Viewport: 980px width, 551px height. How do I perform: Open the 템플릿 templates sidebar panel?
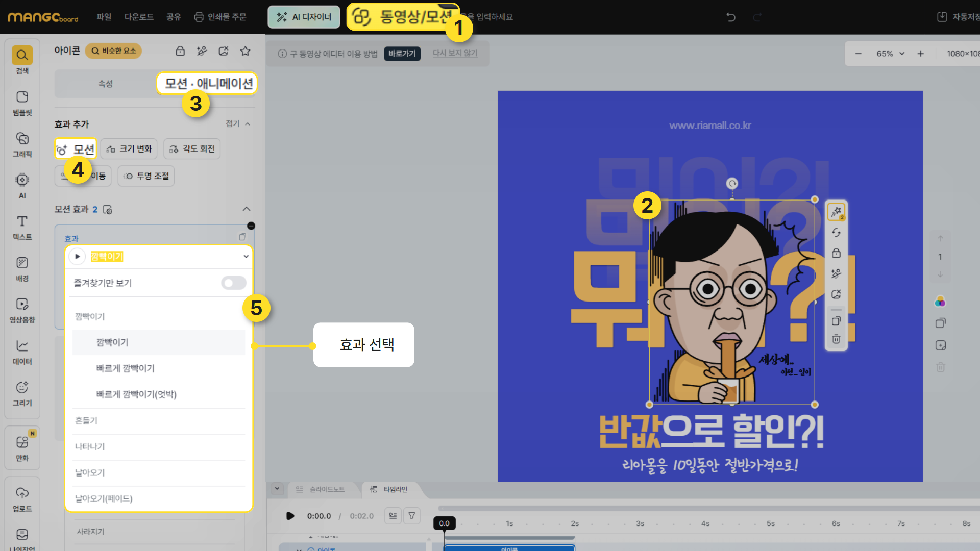click(22, 103)
